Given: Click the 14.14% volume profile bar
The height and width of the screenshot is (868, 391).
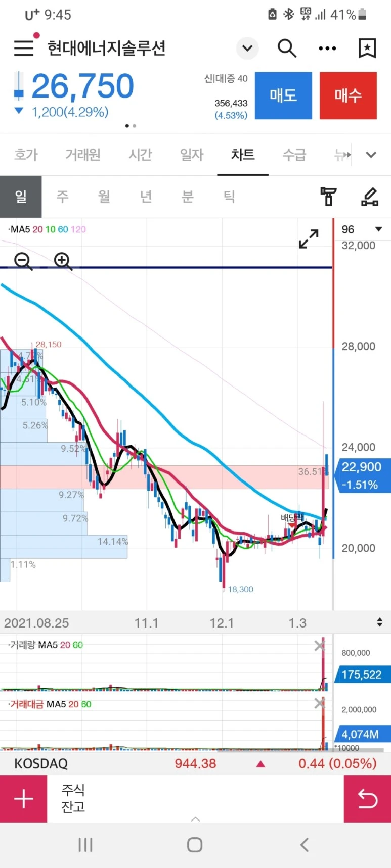Looking at the screenshot, I should tap(64, 547).
